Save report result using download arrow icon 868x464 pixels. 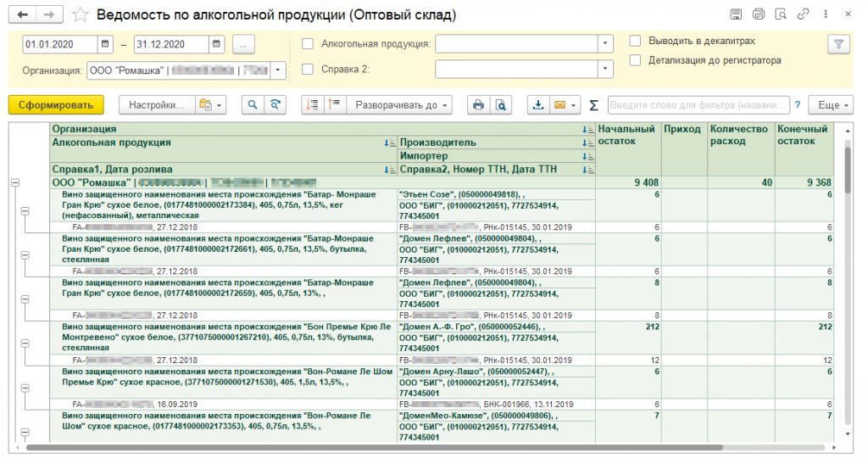point(537,105)
